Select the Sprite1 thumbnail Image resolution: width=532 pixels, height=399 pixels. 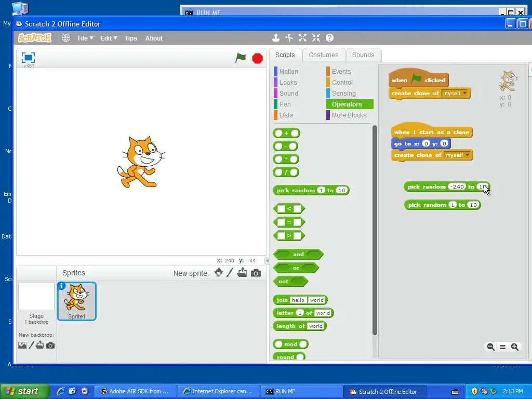point(77,301)
